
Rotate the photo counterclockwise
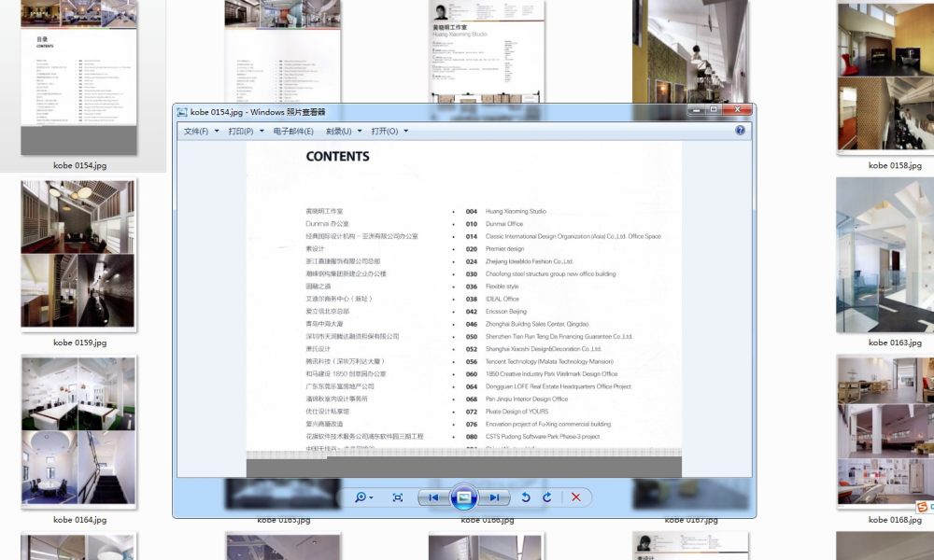525,497
